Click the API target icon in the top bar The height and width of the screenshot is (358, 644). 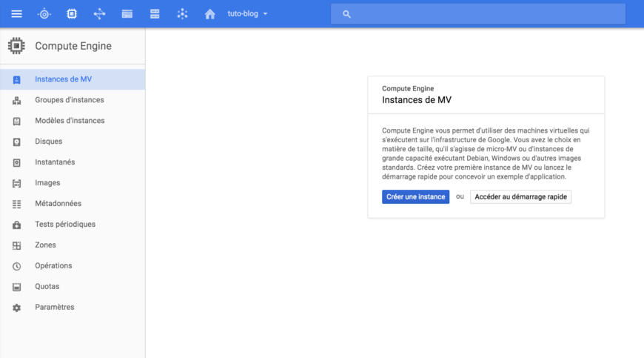tap(44, 14)
